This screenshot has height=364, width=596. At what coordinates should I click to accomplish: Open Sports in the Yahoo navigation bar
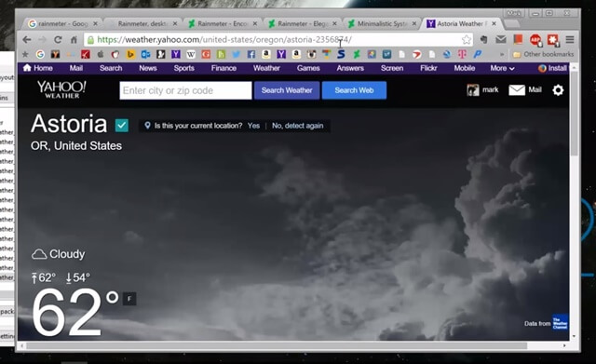(184, 68)
